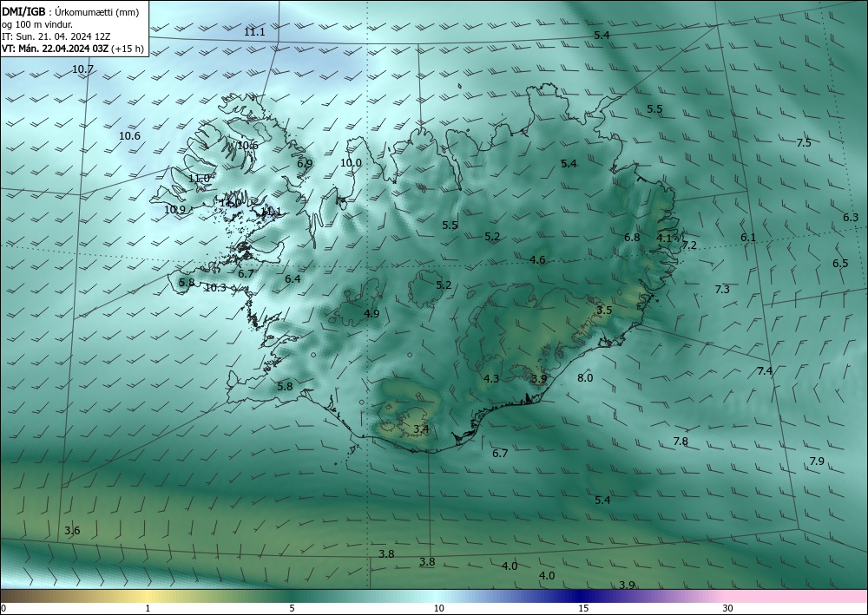868x615 pixels.
Task: Click the 3.5 value on Vatnajökull
Action: pyautogui.click(x=604, y=311)
